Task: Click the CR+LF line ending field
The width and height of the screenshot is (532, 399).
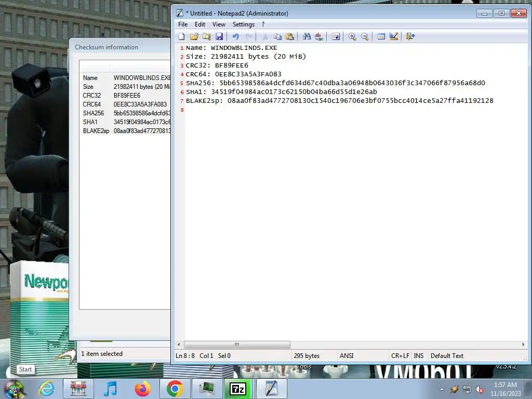Action: 400,356
